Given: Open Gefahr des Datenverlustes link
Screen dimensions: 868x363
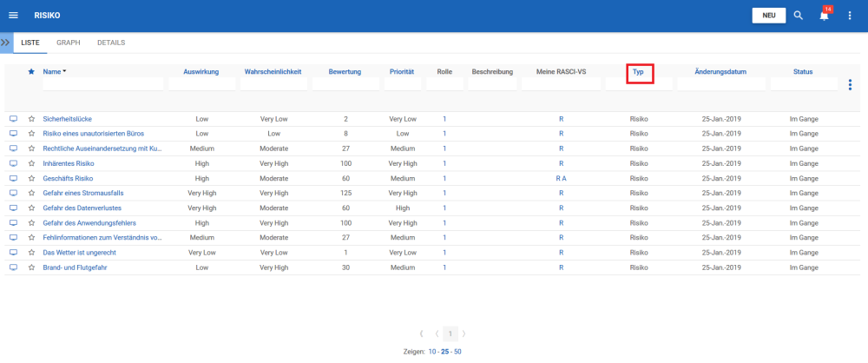Looking at the screenshot, I should [82, 208].
